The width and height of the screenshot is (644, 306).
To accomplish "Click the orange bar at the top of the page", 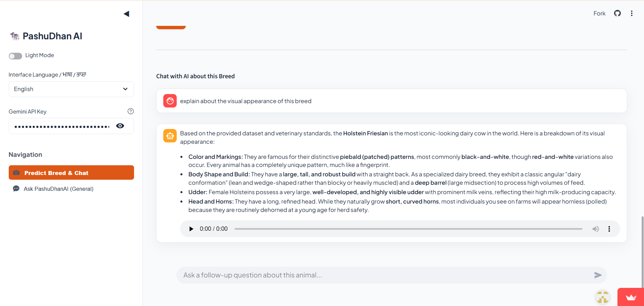I will pos(171,28).
